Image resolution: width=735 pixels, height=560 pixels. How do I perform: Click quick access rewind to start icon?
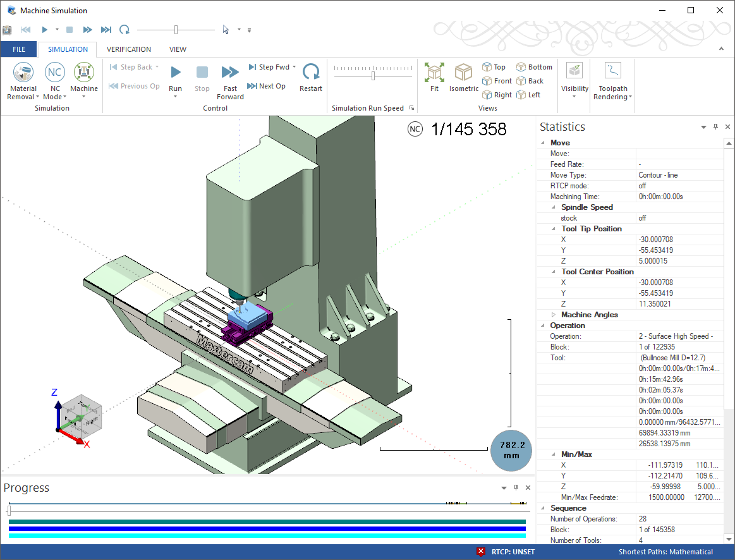pyautogui.click(x=25, y=30)
